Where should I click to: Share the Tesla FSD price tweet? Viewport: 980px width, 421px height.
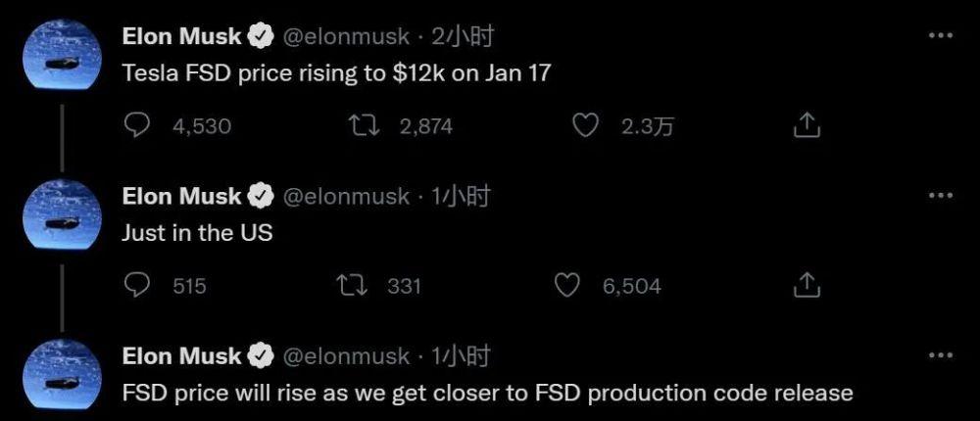coord(807,125)
